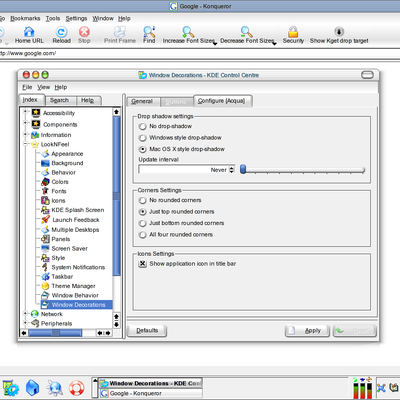Image resolution: width=400 pixels, height=400 pixels.
Task: Open the System Notifications module
Action: (73, 267)
